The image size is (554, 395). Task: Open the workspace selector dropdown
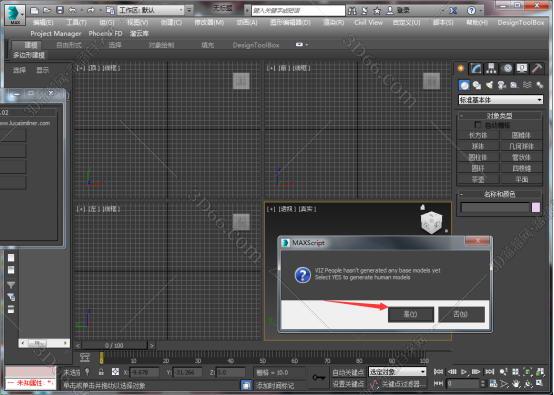151,10
